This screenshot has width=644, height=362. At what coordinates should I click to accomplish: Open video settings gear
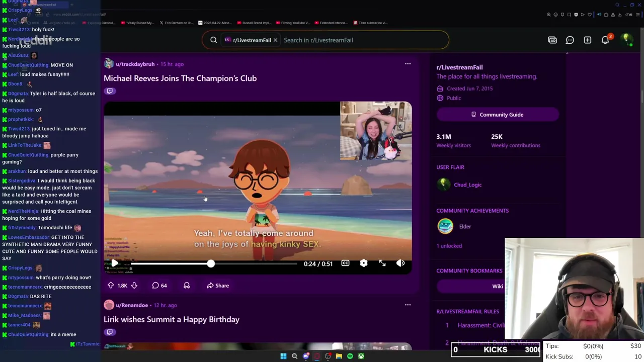coord(364,263)
